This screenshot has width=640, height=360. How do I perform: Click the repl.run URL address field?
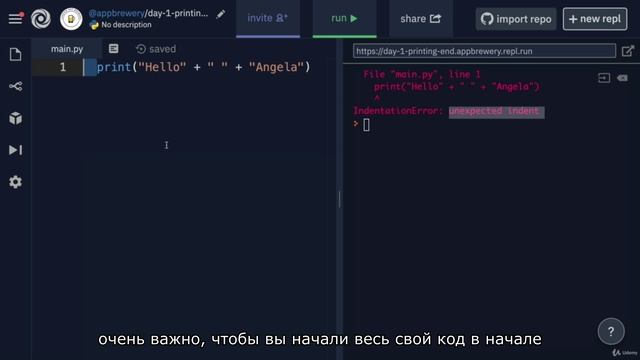(484, 51)
